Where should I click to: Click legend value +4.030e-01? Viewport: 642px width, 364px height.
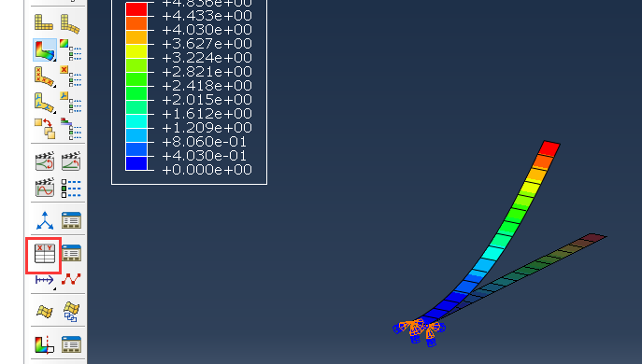pyautogui.click(x=205, y=156)
